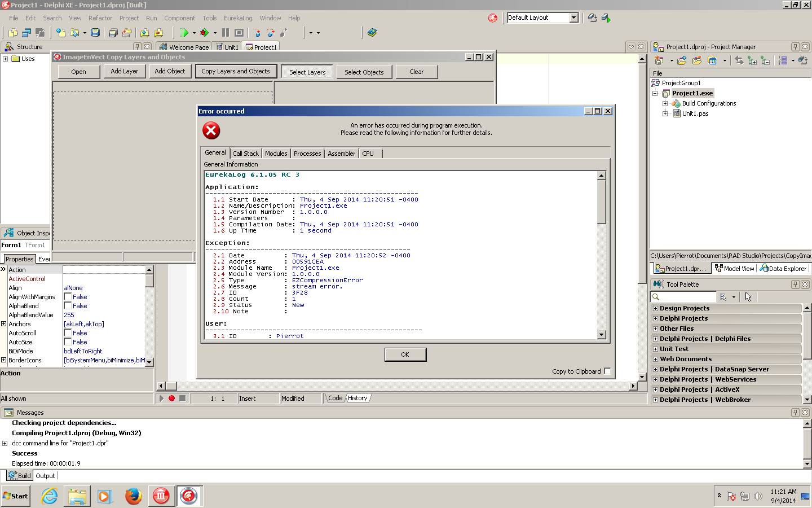Click the Tool Palette search field
Screen dimensions: 812x508
tap(683, 297)
